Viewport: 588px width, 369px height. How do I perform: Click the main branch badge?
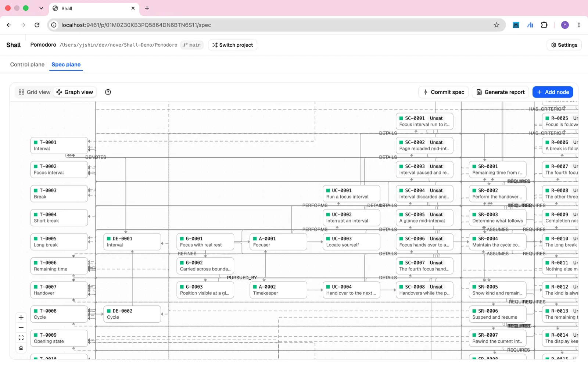click(192, 45)
